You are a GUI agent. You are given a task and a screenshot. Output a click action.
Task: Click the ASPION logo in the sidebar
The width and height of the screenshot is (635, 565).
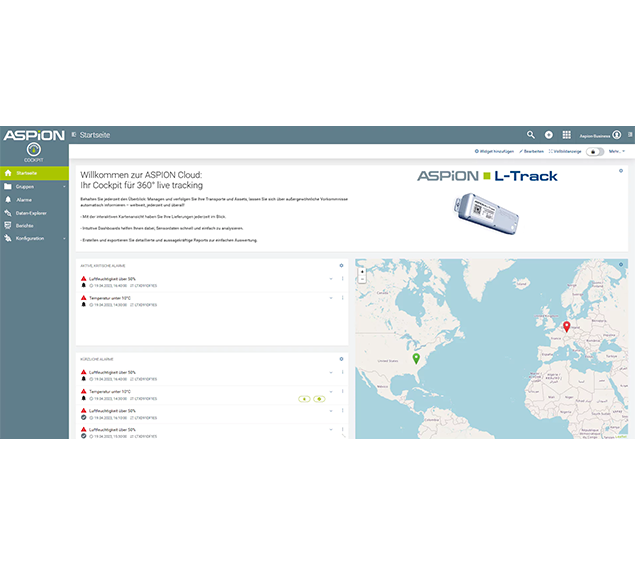click(x=34, y=135)
